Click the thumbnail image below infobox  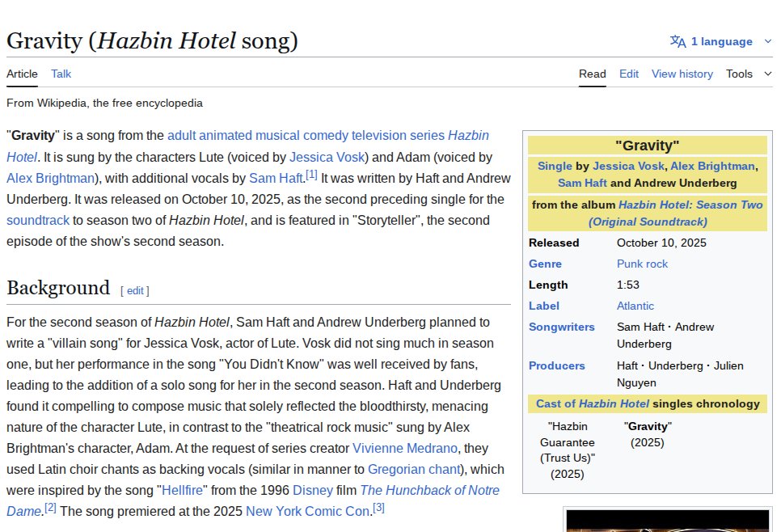click(668, 521)
